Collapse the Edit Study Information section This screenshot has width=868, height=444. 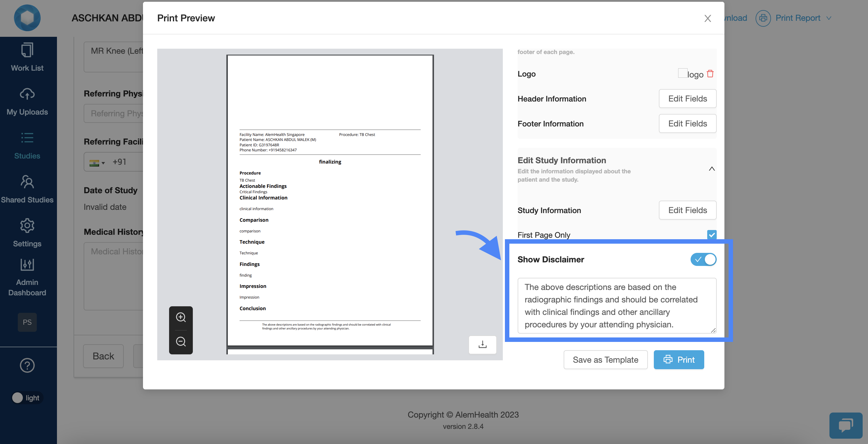click(x=711, y=169)
